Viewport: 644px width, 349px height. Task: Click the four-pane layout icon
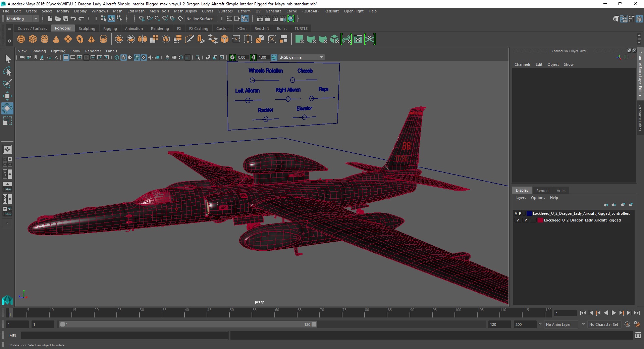(7, 162)
